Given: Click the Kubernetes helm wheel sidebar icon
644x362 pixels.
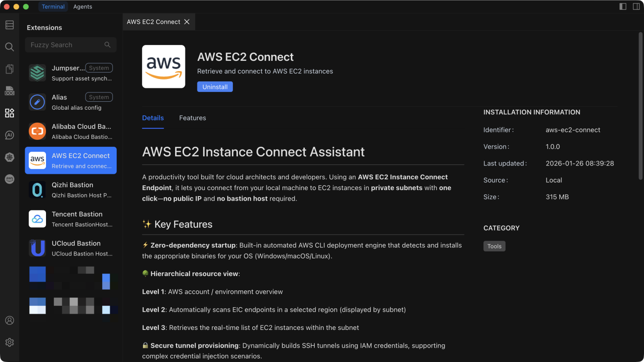Looking at the screenshot, I should coord(9,157).
